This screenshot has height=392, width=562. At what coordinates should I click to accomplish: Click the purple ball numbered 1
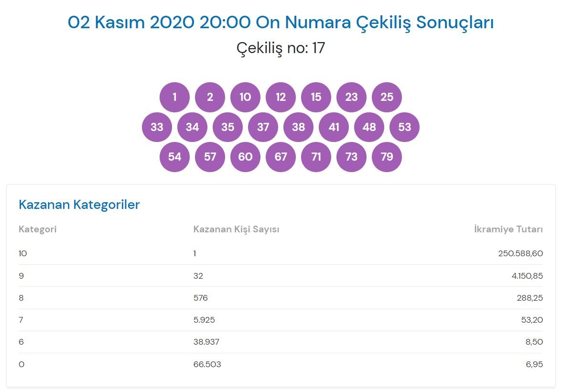coord(174,97)
